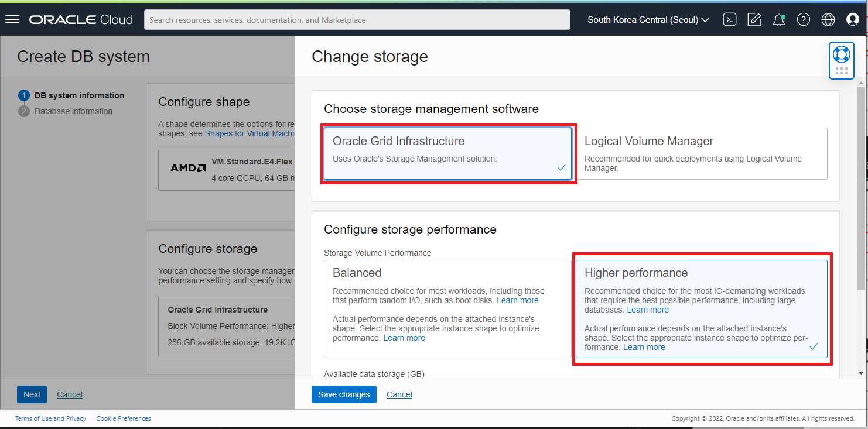The image size is (868, 429).
Task: Click the Configure storage heading
Action: [x=207, y=249]
